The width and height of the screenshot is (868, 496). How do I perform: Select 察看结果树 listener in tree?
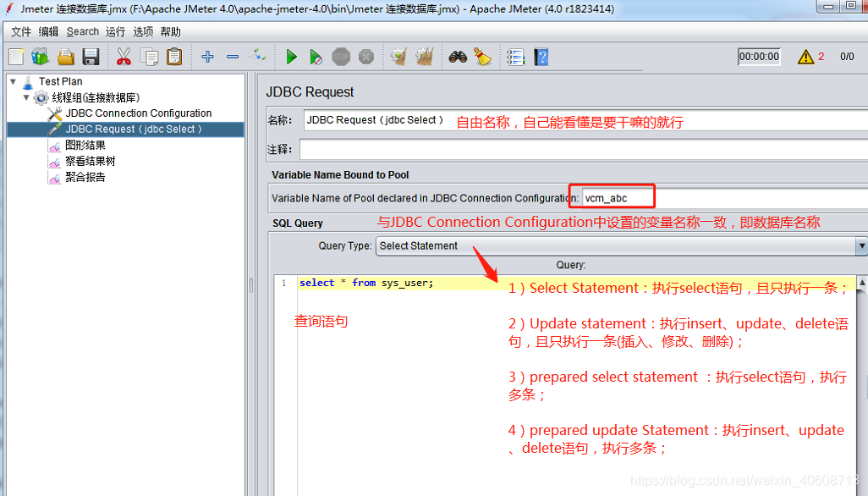(91, 161)
